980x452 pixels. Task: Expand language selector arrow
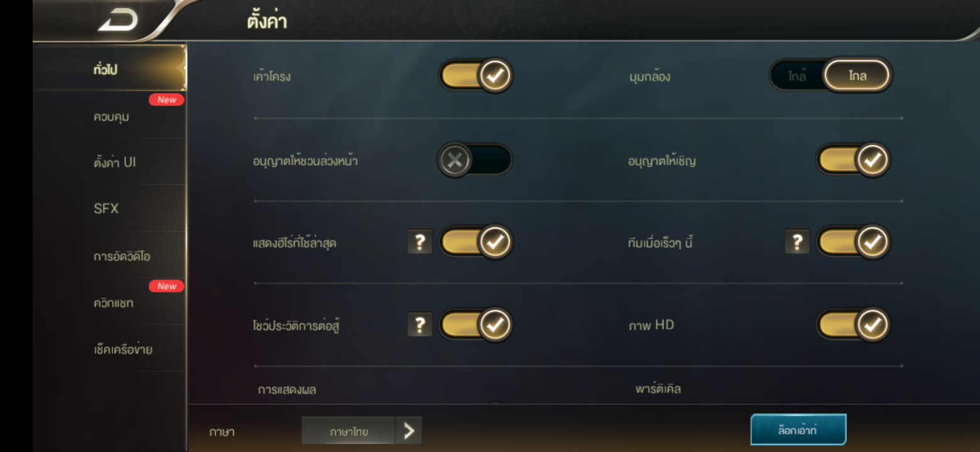tap(409, 431)
